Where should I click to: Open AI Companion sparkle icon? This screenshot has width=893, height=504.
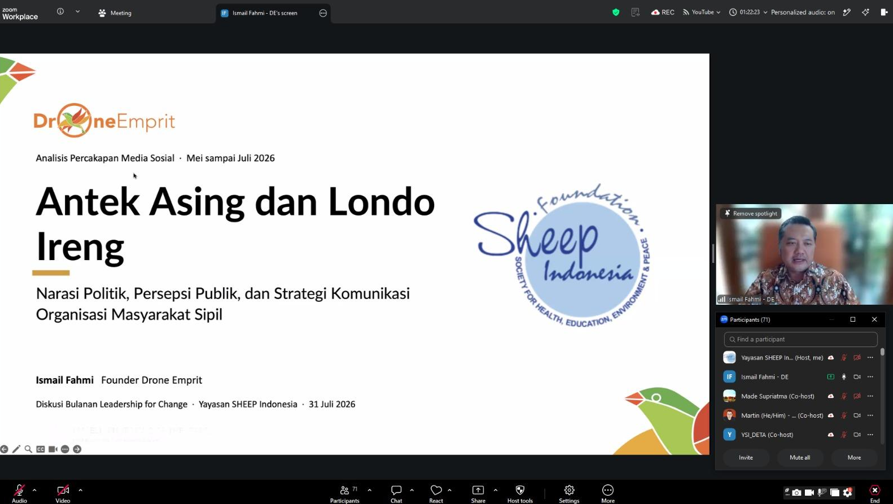(x=866, y=12)
